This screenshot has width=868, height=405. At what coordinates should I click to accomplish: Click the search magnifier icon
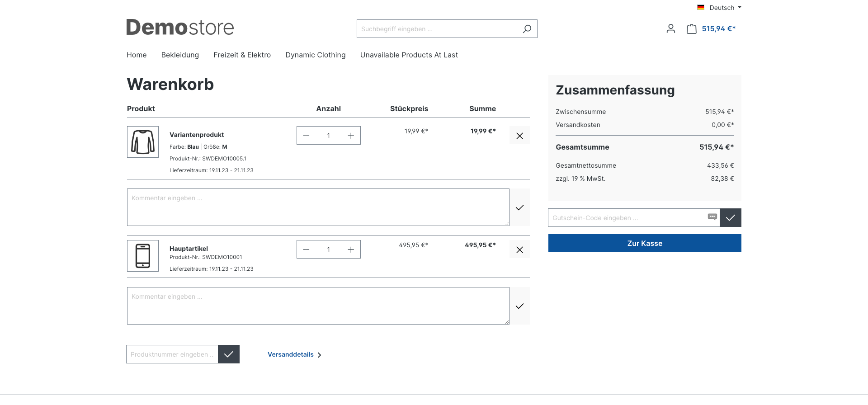527,29
